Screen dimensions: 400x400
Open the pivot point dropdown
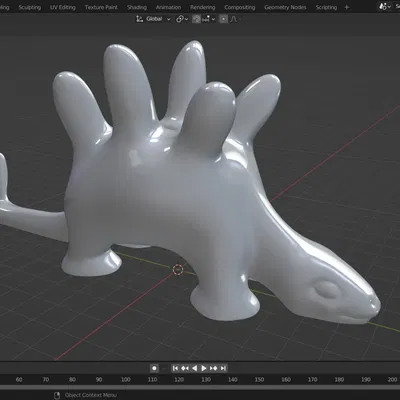[182, 19]
